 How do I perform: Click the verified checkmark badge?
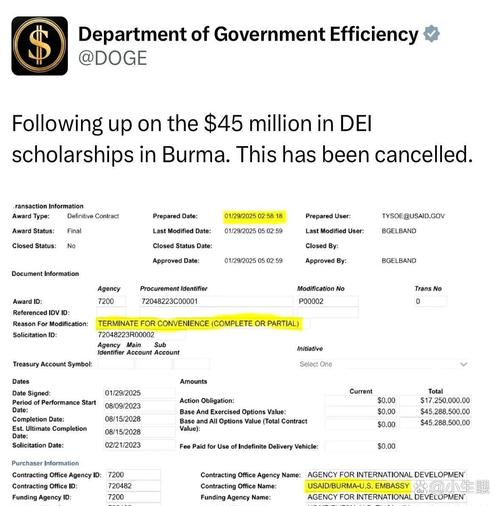tap(431, 34)
